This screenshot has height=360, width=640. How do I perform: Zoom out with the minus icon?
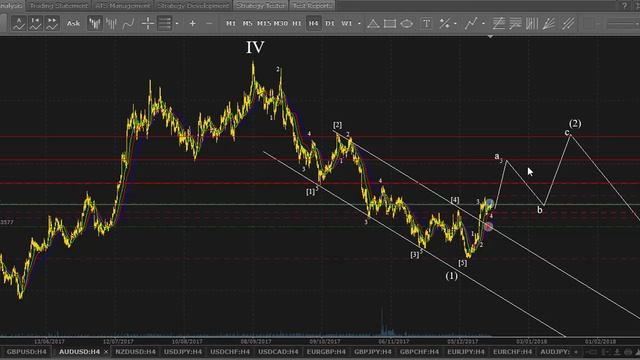[209, 24]
